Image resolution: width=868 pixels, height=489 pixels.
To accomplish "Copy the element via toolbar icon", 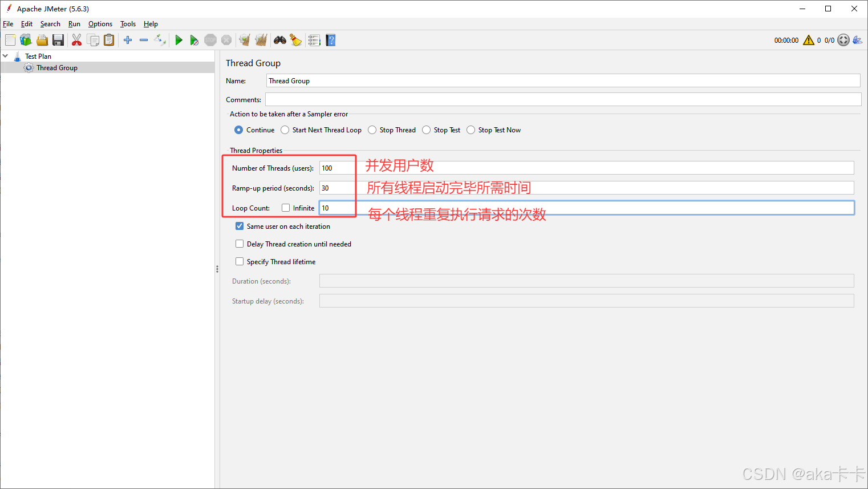I will coord(93,40).
